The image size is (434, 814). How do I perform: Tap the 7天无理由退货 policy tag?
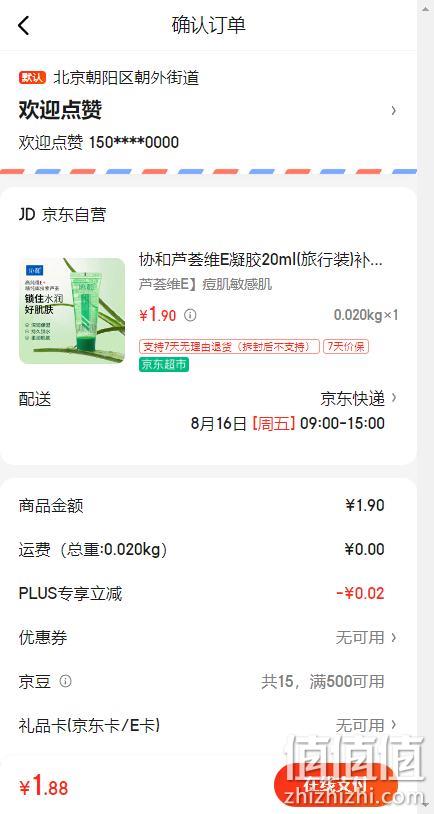coord(229,346)
